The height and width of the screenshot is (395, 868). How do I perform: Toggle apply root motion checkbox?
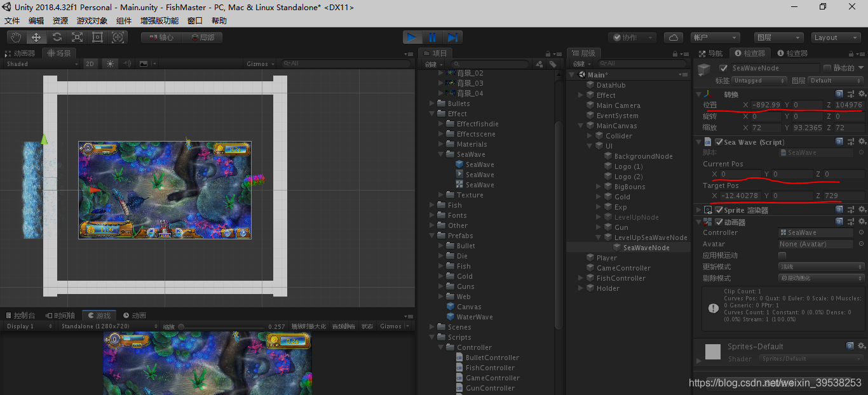tap(782, 255)
